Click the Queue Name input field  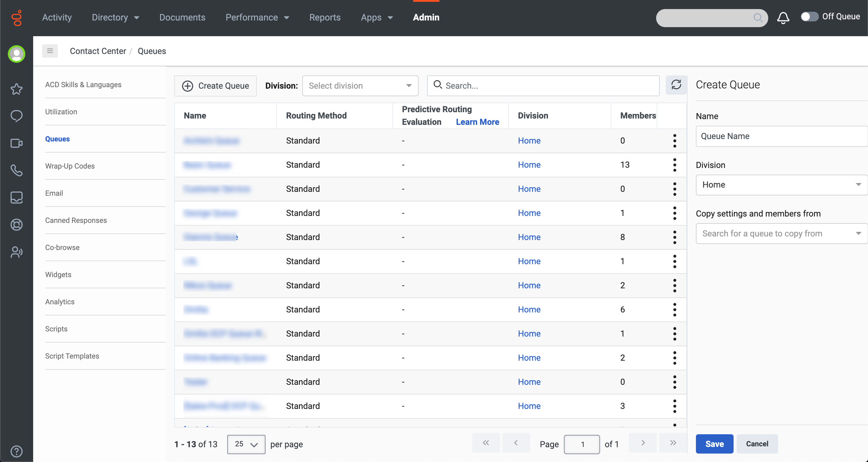781,136
